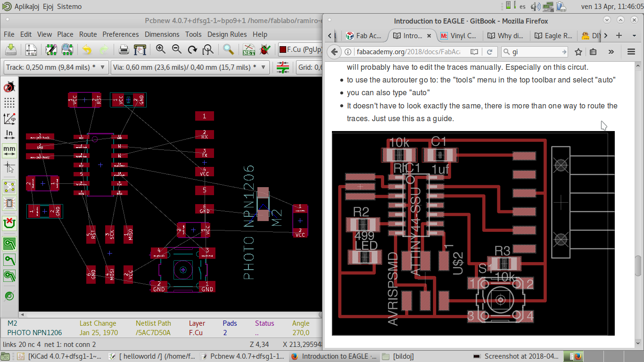Toggle design rule checking off
Image resolution: width=644 pixels, height=362 pixels.
pyautogui.click(x=9, y=87)
